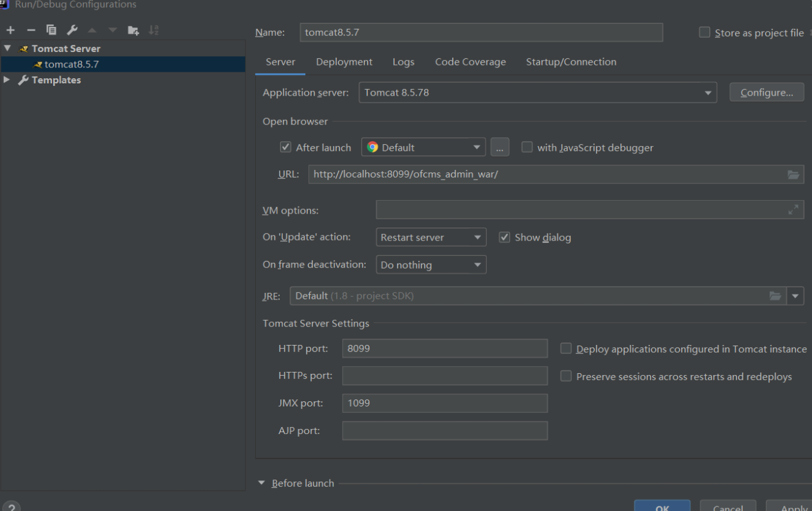Screen dimensions: 812x511
Task: Collapse Before launch section arrow
Action: (262, 483)
